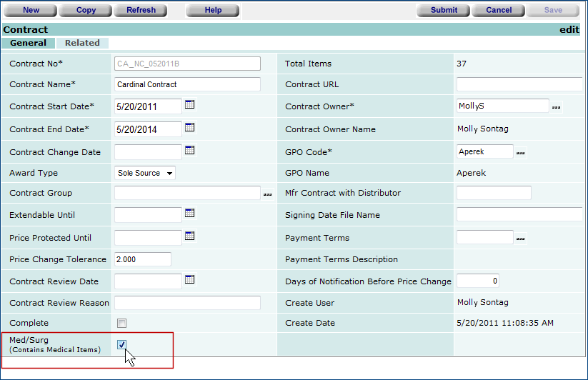Click lookup ellipsis beside Contract Group
588x380 pixels.
pyautogui.click(x=268, y=194)
